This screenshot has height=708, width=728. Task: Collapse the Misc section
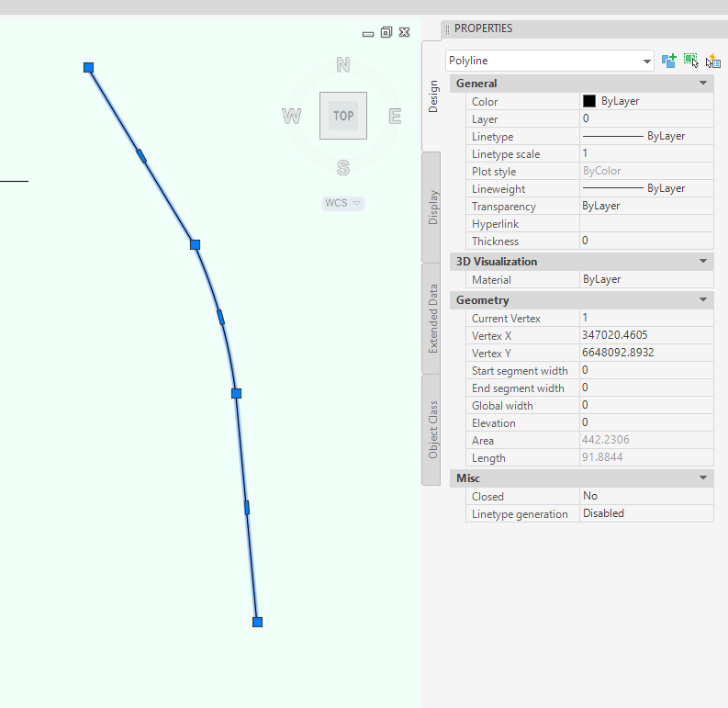[703, 478]
